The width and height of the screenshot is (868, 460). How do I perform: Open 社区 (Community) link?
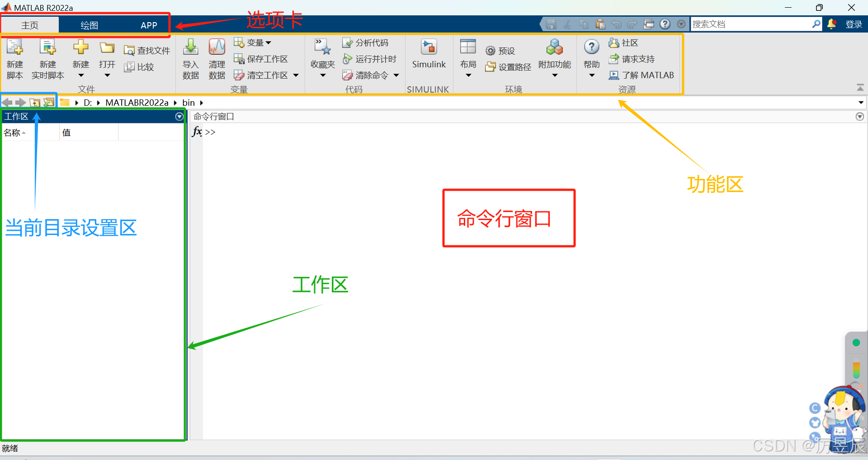[x=623, y=42]
